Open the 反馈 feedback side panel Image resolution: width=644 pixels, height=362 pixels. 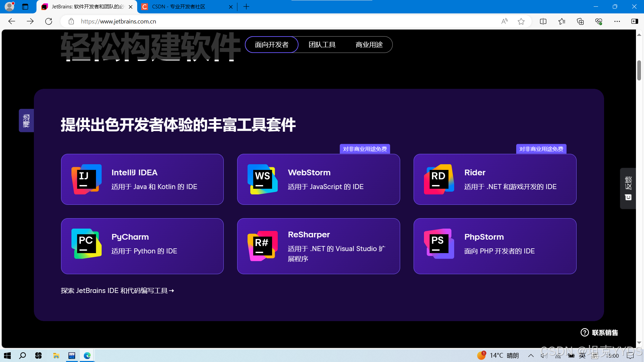click(628, 188)
